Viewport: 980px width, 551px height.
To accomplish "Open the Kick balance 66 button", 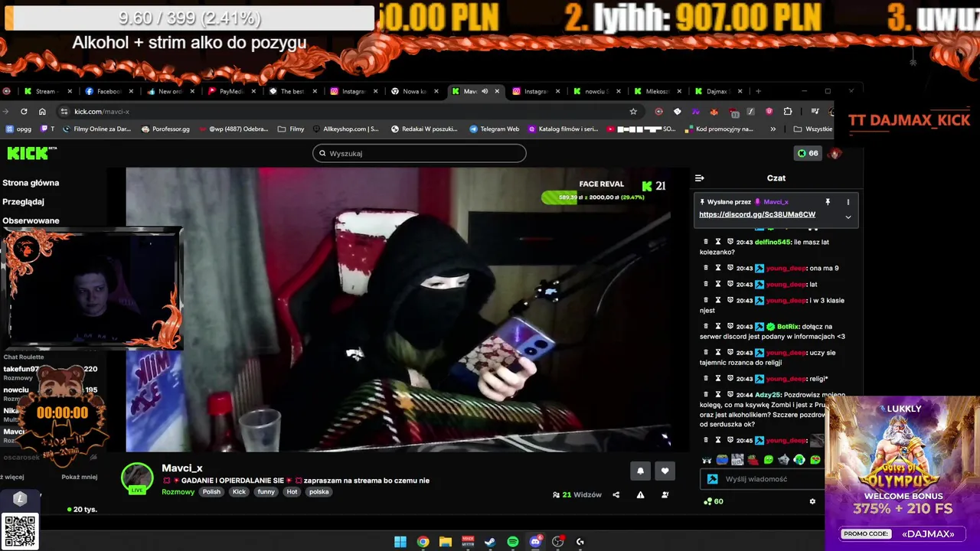I will [x=808, y=153].
